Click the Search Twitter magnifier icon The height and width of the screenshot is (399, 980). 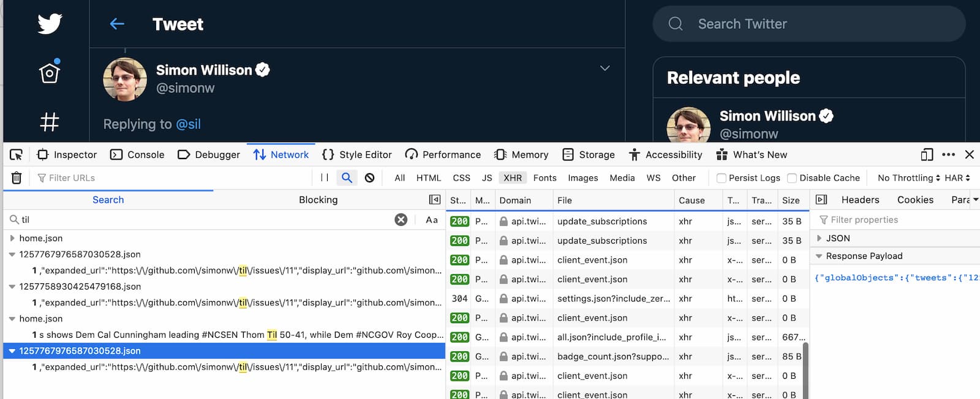click(x=676, y=24)
